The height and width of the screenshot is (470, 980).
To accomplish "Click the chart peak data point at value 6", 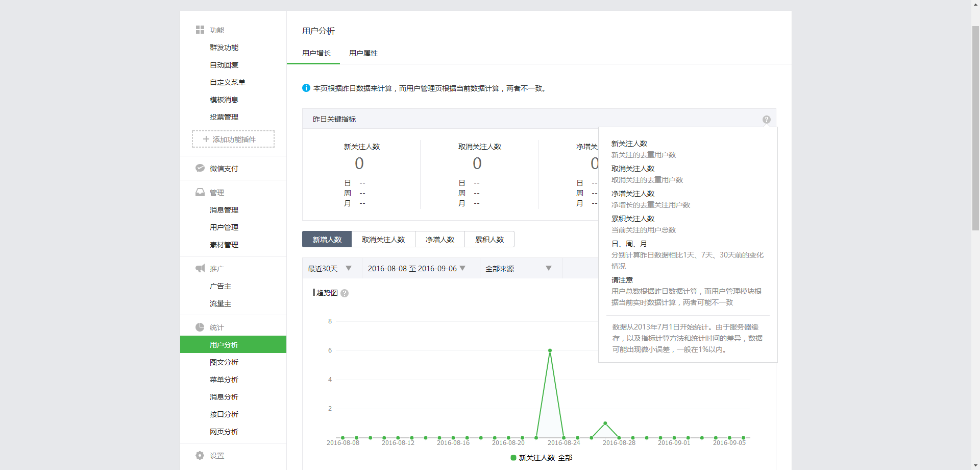I will 550,350.
